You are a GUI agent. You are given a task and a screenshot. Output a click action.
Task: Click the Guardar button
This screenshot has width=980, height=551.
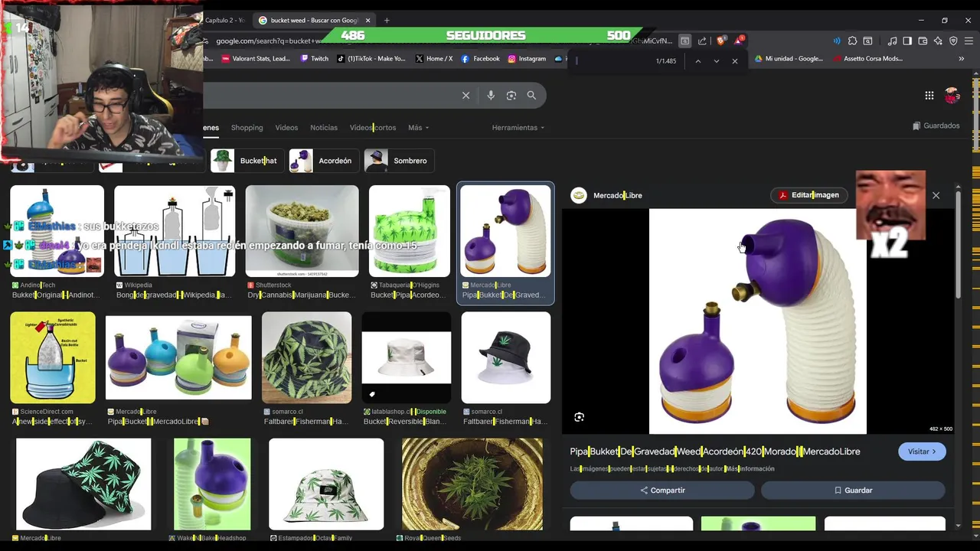pos(853,490)
